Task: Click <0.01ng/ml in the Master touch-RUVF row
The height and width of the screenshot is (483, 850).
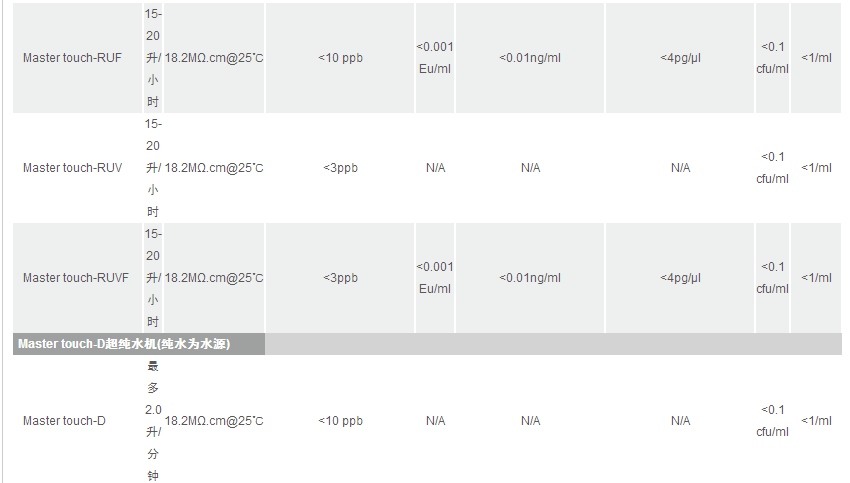Action: (530, 278)
